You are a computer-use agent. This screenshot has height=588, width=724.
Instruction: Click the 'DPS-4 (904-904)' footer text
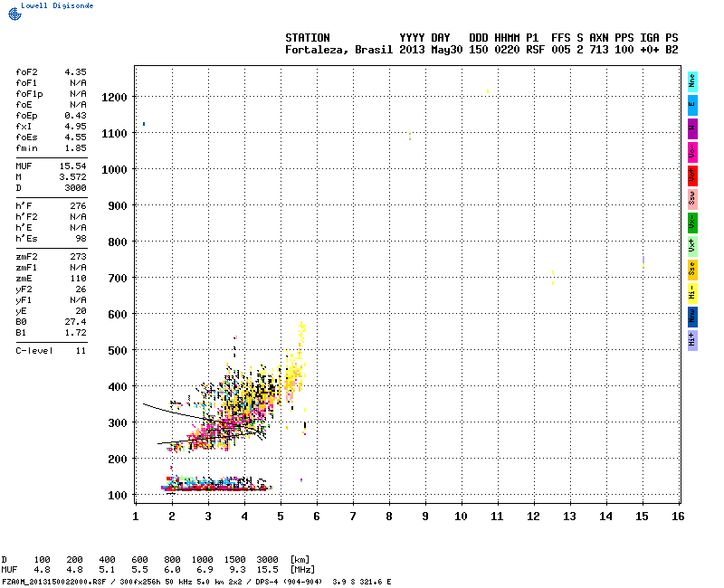[x=287, y=582]
